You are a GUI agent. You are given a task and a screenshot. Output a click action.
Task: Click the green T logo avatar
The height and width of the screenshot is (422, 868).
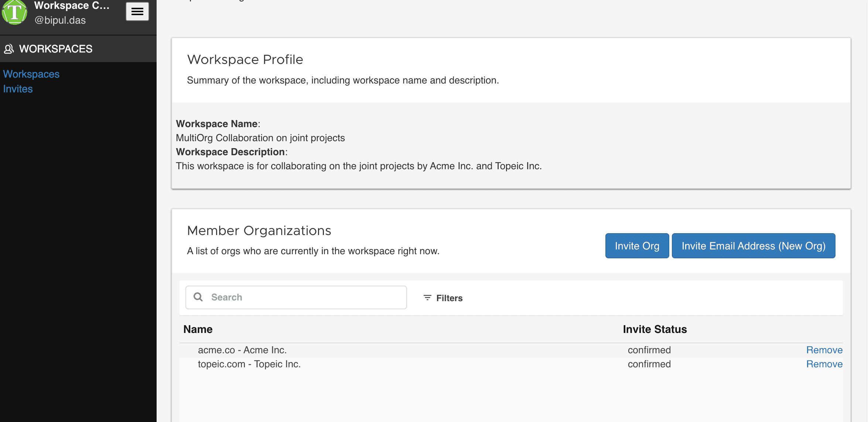point(14,12)
